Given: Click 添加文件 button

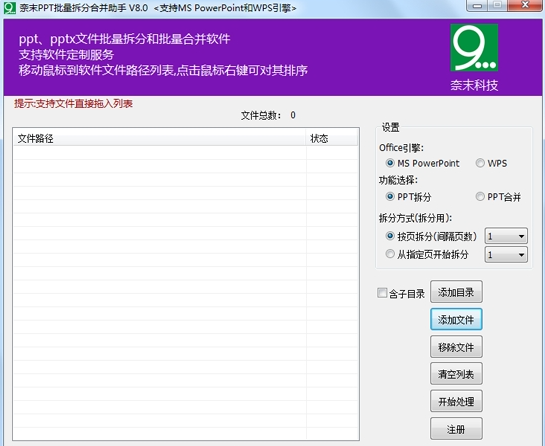Looking at the screenshot, I should pos(456,319).
